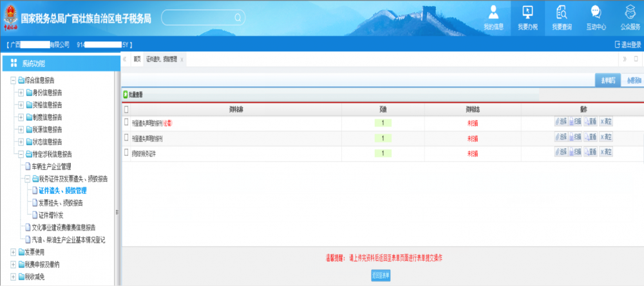
Task: Click 退出登录 to log out
Action: click(x=628, y=44)
